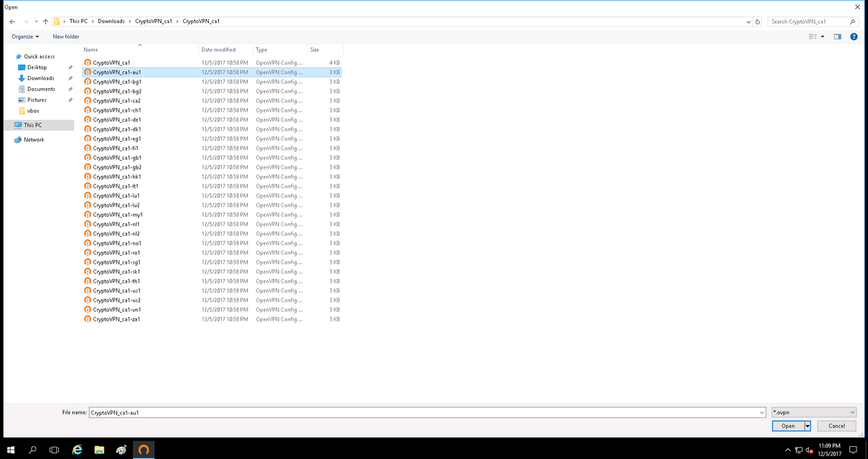868x459 pixels.
Task: Go up one folder level arrow
Action: click(x=45, y=22)
